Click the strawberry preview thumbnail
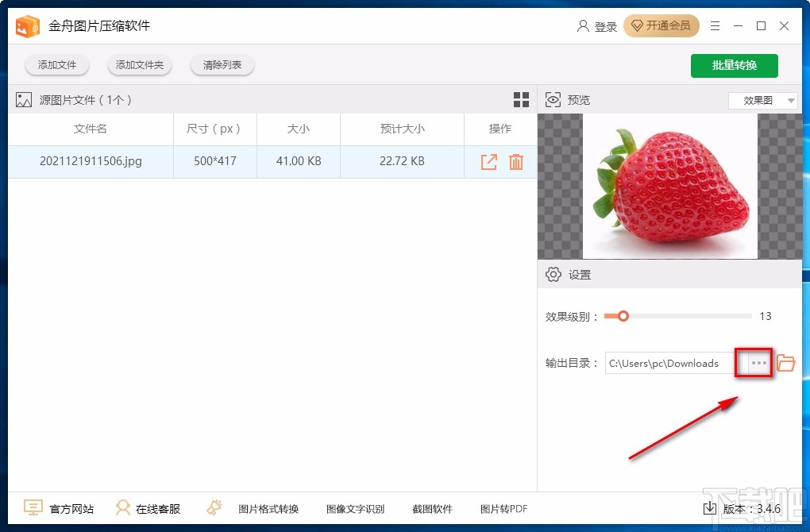Viewport: 810px width, 532px height. tap(669, 187)
